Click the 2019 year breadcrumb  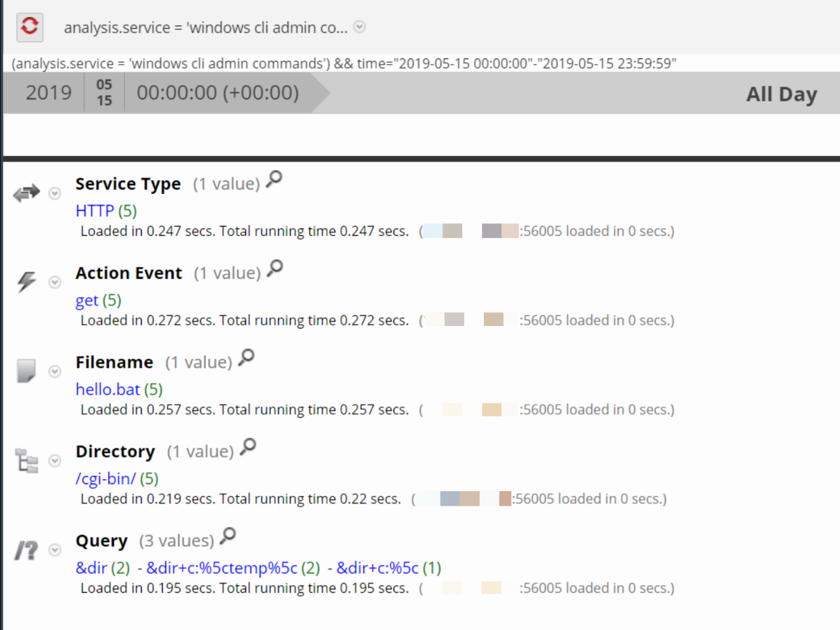point(49,93)
